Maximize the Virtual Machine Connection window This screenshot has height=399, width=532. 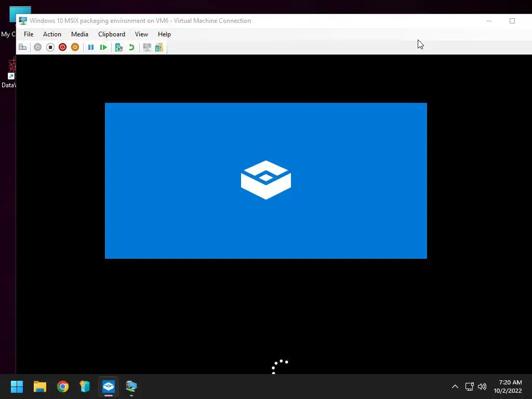click(512, 21)
